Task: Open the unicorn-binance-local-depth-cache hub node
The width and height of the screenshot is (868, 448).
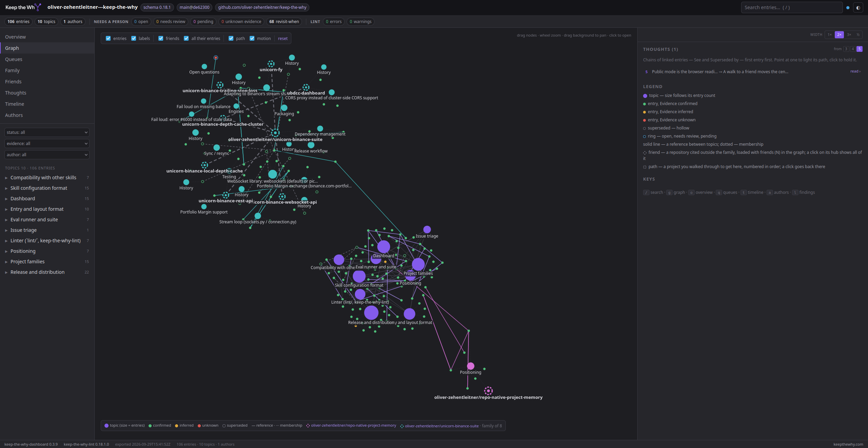Action: click(x=205, y=165)
